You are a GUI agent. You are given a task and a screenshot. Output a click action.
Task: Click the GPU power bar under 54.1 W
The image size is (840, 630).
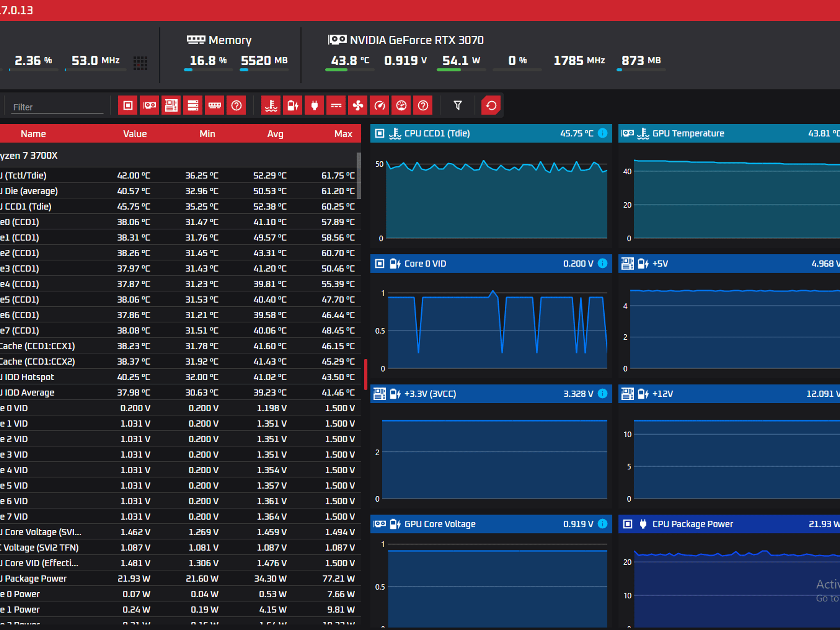pyautogui.click(x=461, y=70)
